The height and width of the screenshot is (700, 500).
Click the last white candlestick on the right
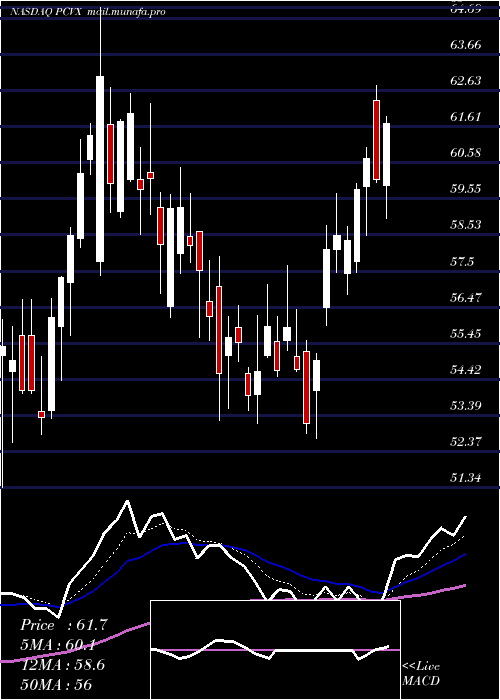[x=387, y=155]
